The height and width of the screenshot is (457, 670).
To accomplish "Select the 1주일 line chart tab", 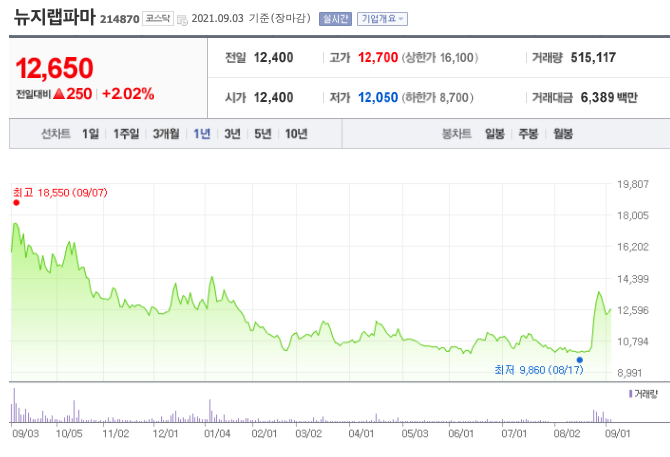I will coord(126,134).
